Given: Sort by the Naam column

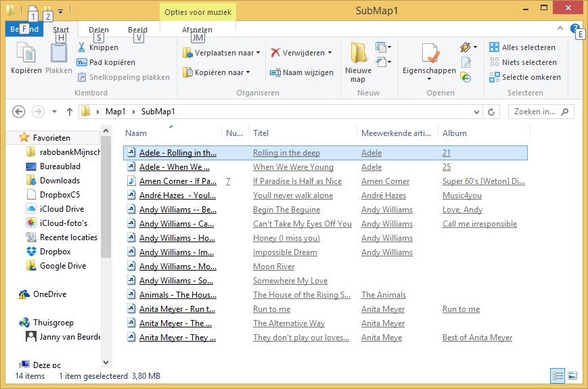Looking at the screenshot, I should point(172,133).
